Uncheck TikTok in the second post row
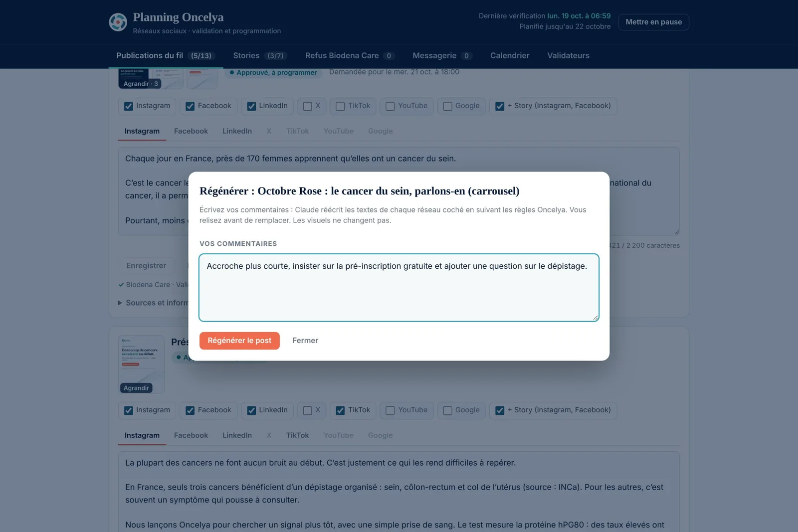This screenshot has height=532, width=798. [340, 410]
